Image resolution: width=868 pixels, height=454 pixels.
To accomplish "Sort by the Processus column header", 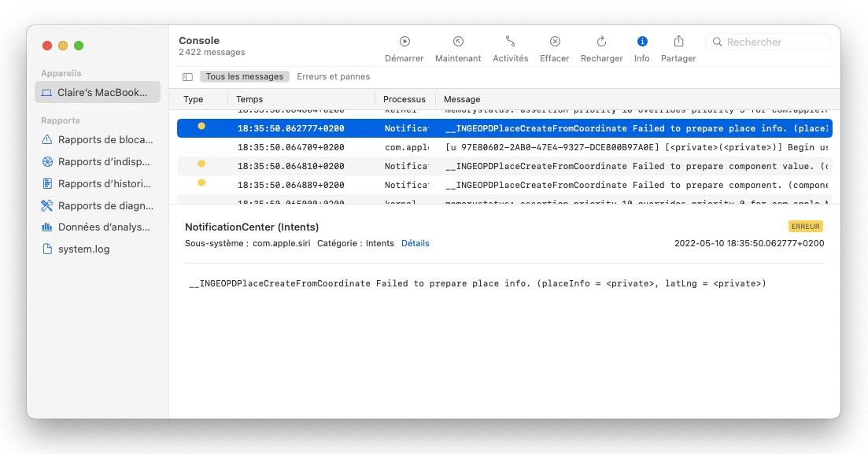I will pyautogui.click(x=404, y=100).
